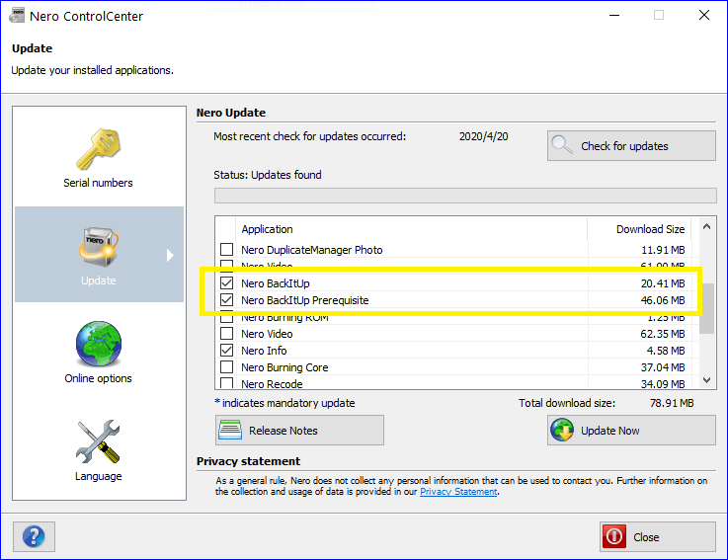Select the Nero Recode row text
Screen dimensions: 728x560
click(x=272, y=384)
